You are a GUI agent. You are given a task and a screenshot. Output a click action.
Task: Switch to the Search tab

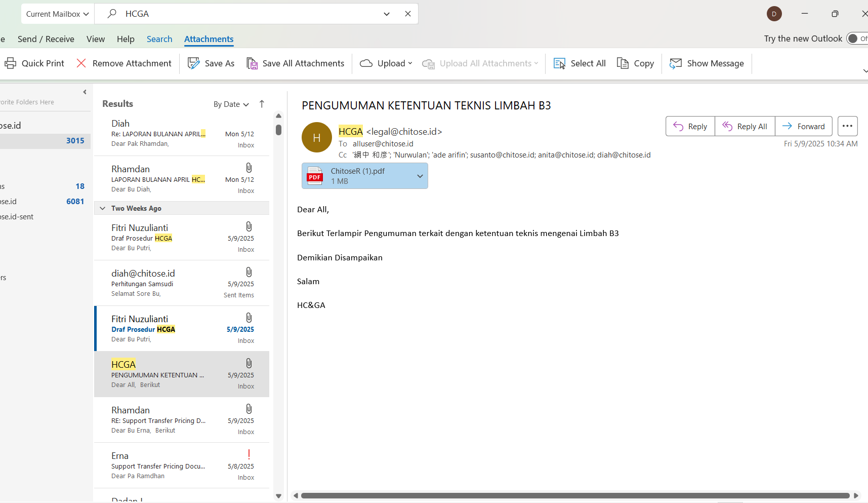click(x=159, y=39)
